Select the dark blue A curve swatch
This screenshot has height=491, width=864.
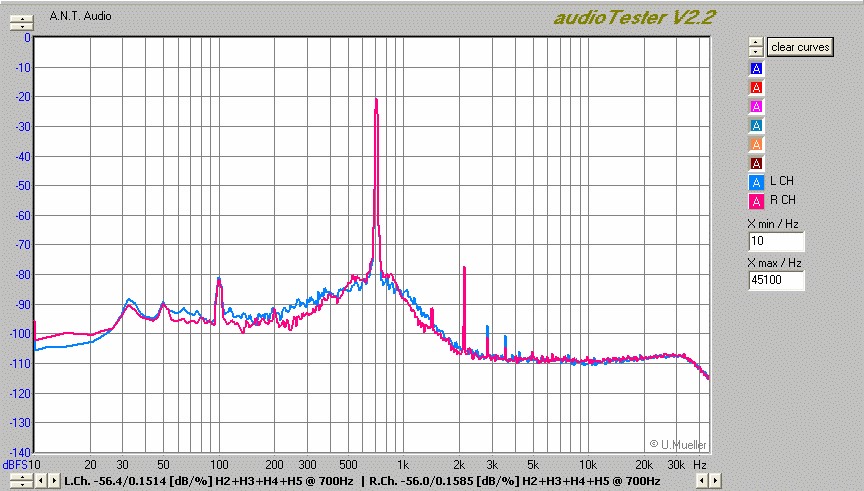pyautogui.click(x=756, y=68)
